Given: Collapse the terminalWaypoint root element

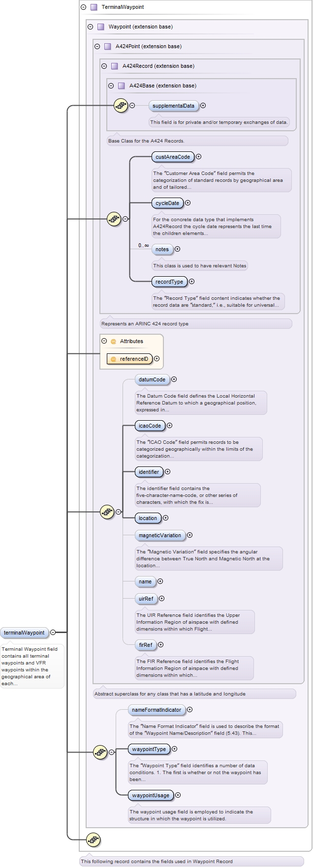Looking at the screenshot, I should (x=53, y=633).
